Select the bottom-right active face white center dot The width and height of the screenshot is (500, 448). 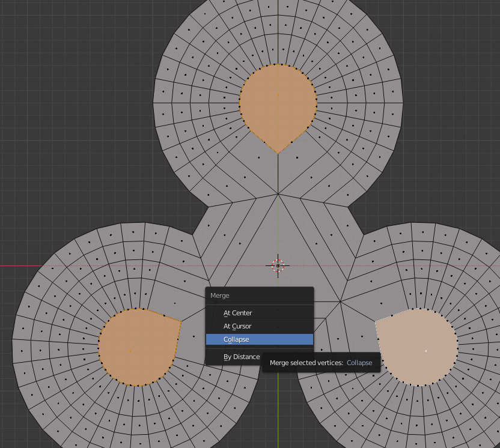point(425,350)
